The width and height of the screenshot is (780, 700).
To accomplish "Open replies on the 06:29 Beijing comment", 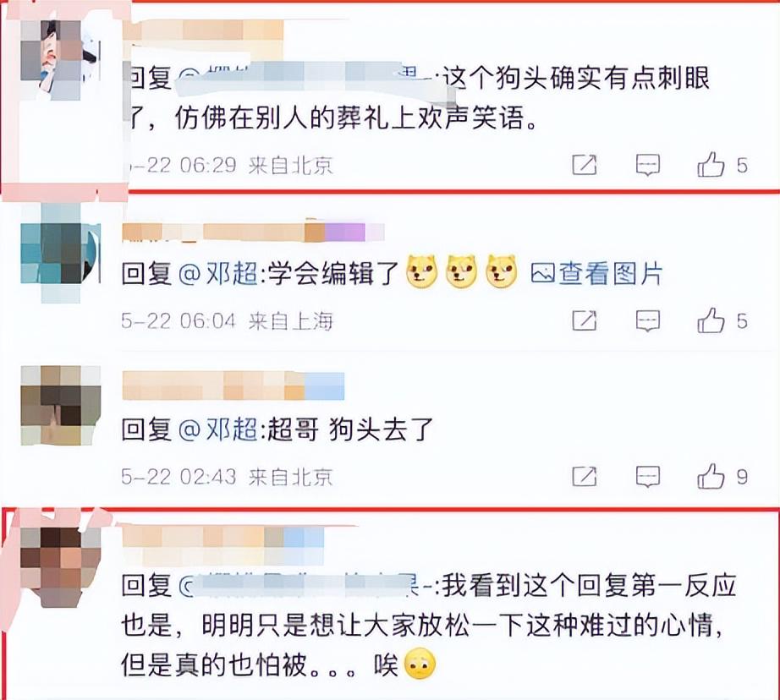I will (x=648, y=165).
